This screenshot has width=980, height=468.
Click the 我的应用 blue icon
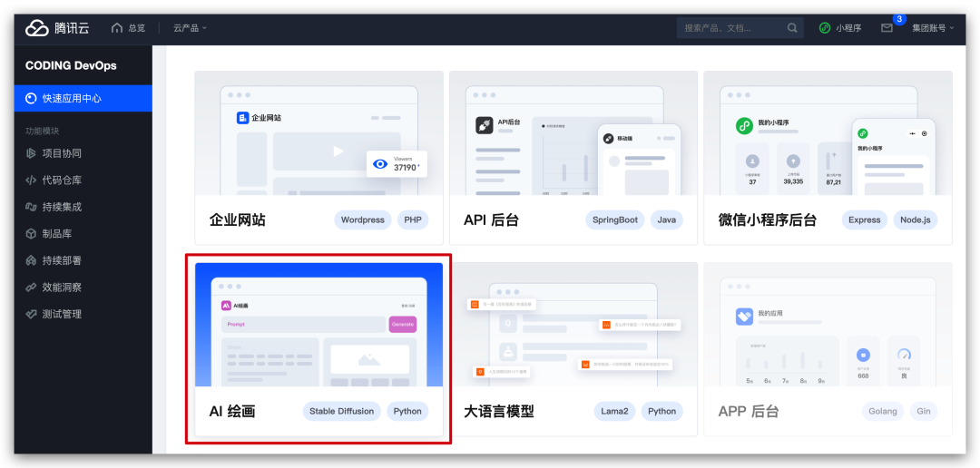point(744,317)
